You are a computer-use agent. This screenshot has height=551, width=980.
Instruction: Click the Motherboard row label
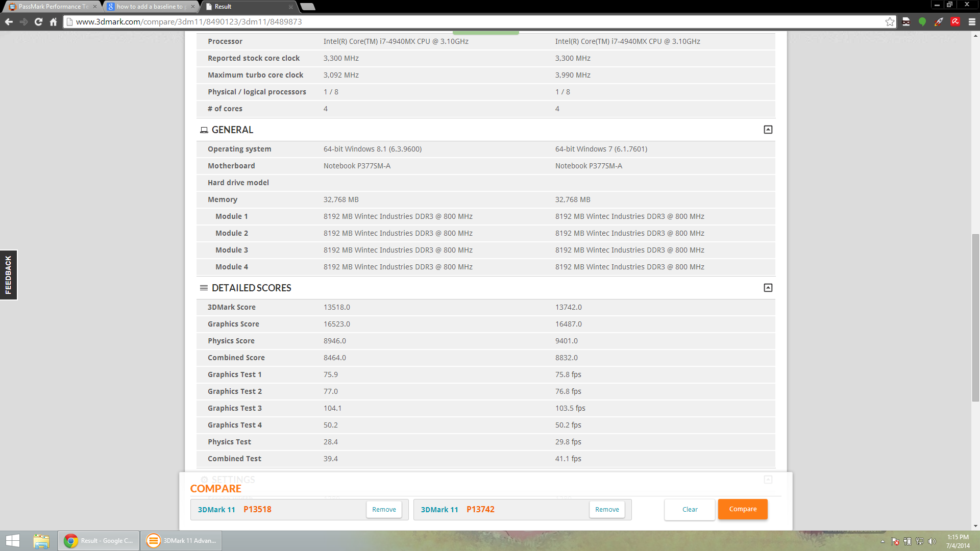pyautogui.click(x=231, y=166)
